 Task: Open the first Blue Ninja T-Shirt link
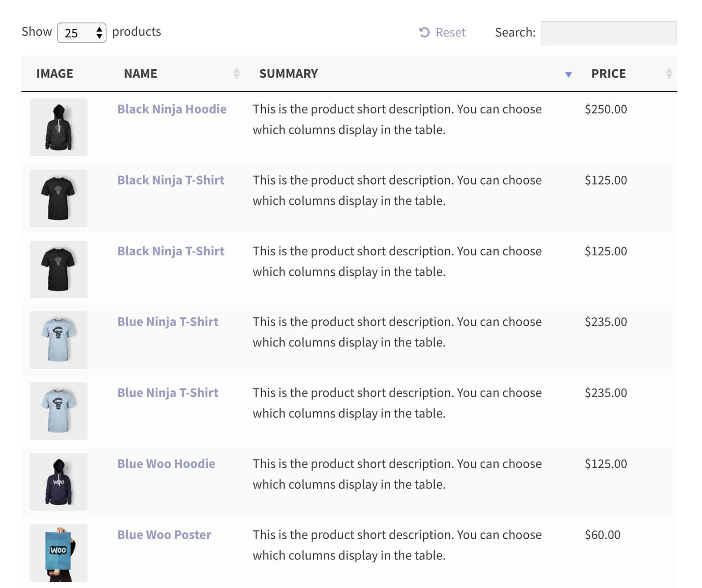(168, 322)
